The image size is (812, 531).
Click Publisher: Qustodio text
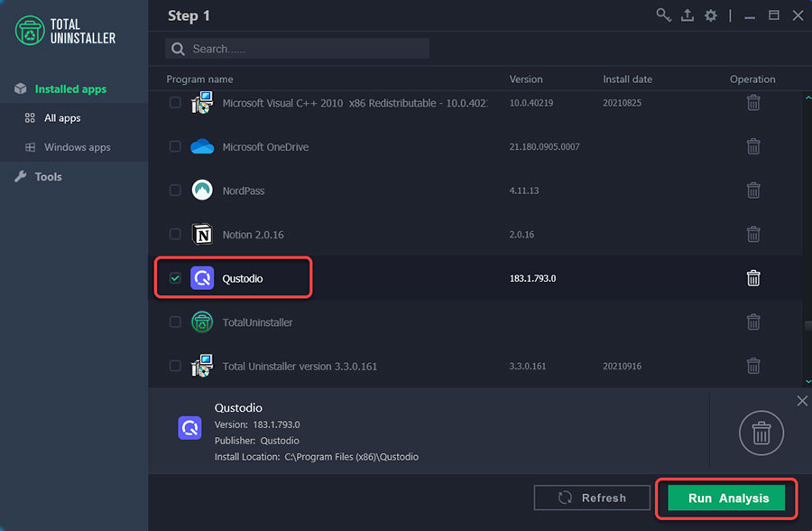coord(257,441)
